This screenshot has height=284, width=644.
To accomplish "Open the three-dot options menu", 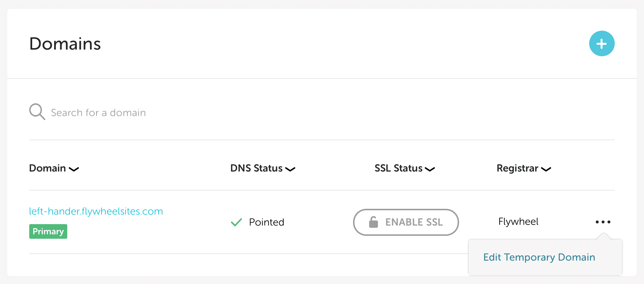I will [603, 222].
